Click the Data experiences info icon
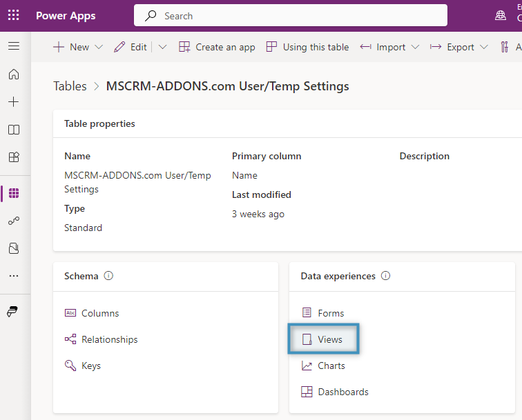522x420 pixels. [385, 276]
